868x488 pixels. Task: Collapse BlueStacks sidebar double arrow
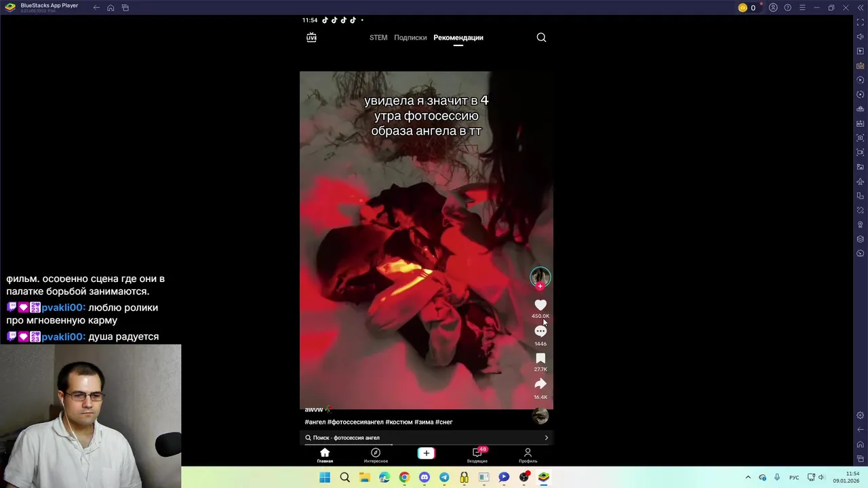coord(860,7)
